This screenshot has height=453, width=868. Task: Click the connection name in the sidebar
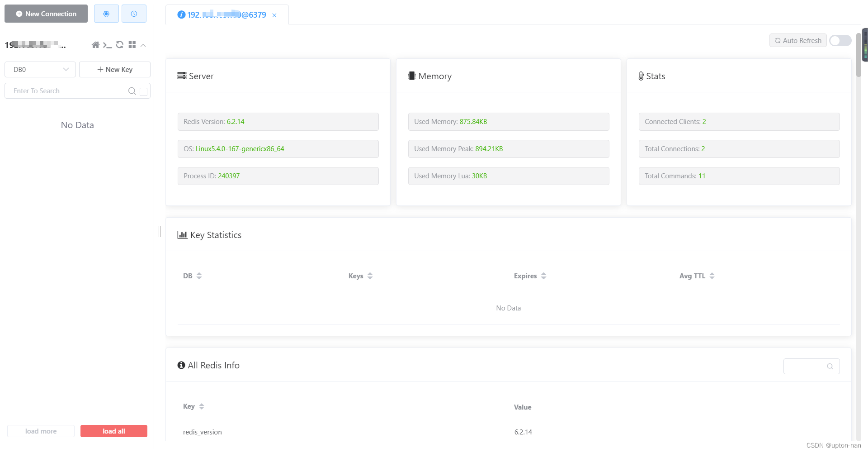(35, 45)
